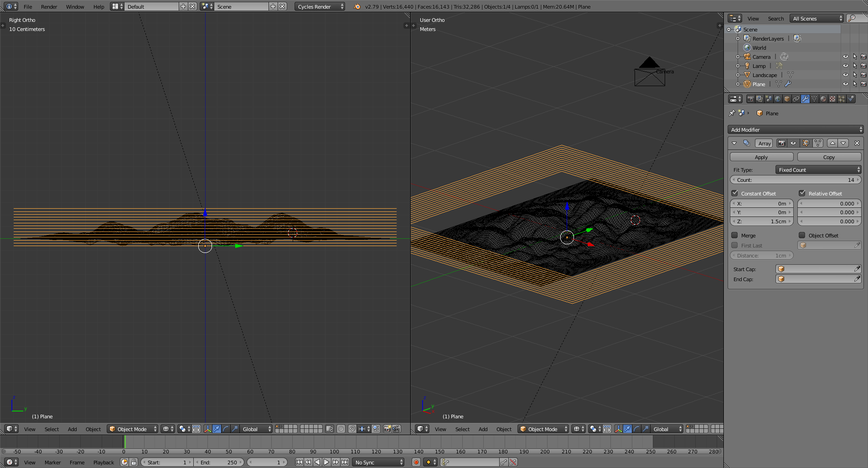Viewport: 868px width, 468px height.
Task: Enable translate manipulator arrow in left viewport
Action: click(217, 429)
